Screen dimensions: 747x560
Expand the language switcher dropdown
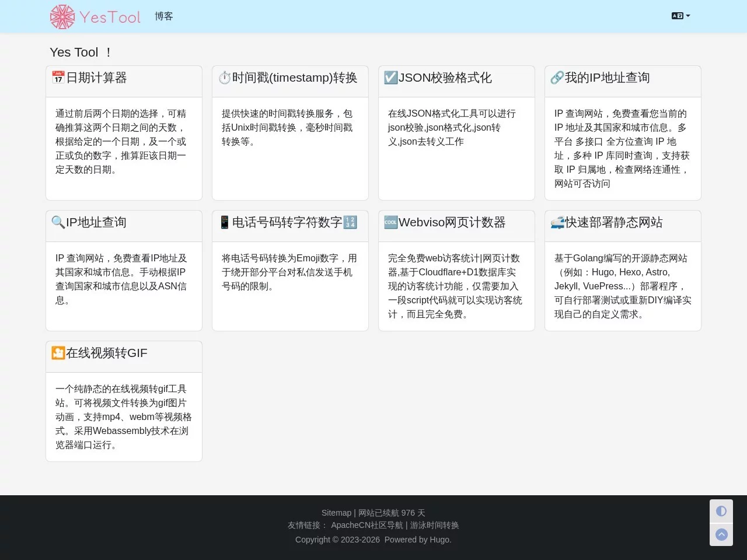click(680, 16)
